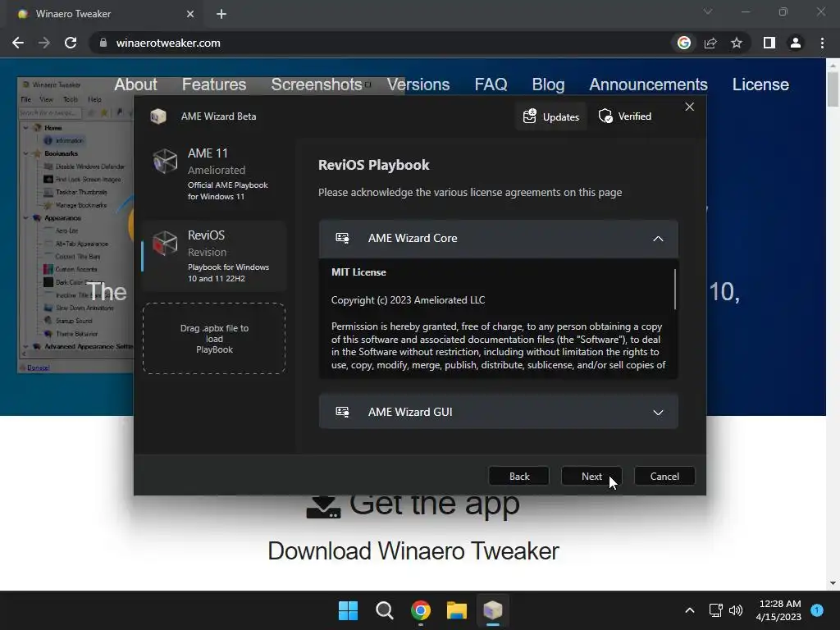Image resolution: width=840 pixels, height=630 pixels.
Task: Open the Chrome tab search dropdown
Action: [x=708, y=11]
